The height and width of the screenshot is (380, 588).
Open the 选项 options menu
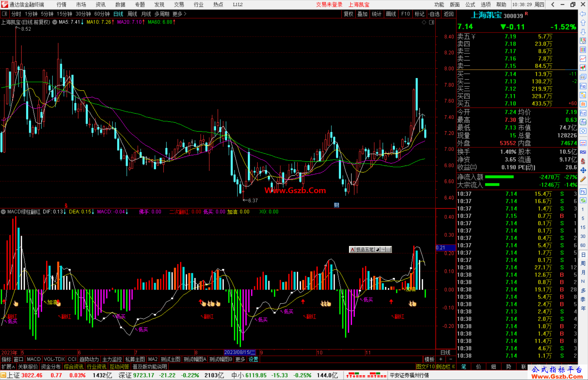(486, 4)
